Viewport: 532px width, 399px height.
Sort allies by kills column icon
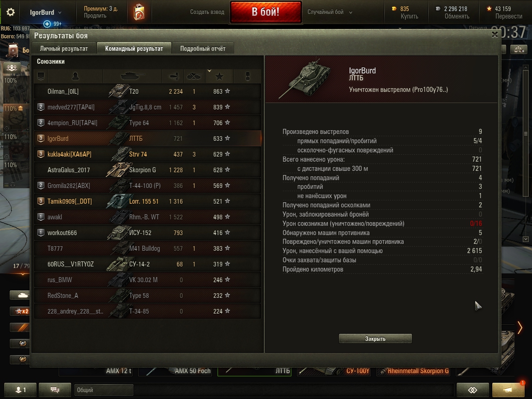point(194,76)
